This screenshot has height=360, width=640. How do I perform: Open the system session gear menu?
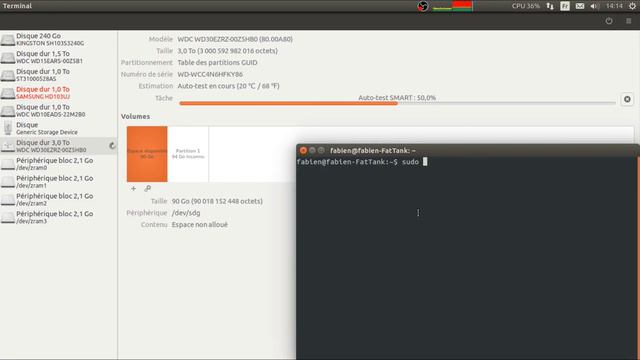tap(633, 6)
